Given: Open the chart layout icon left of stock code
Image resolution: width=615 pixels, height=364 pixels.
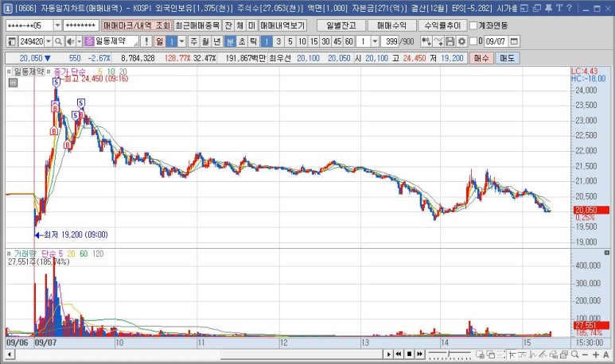Looking at the screenshot, I should pos(12,41).
